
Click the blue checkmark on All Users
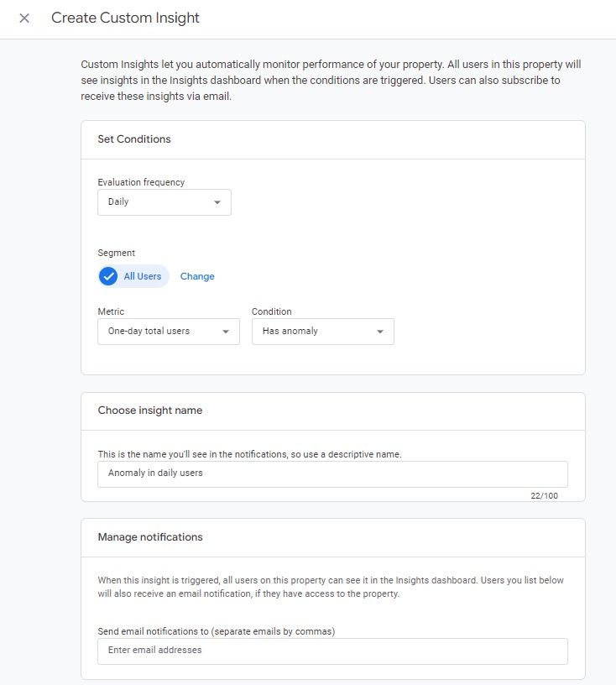pos(109,276)
